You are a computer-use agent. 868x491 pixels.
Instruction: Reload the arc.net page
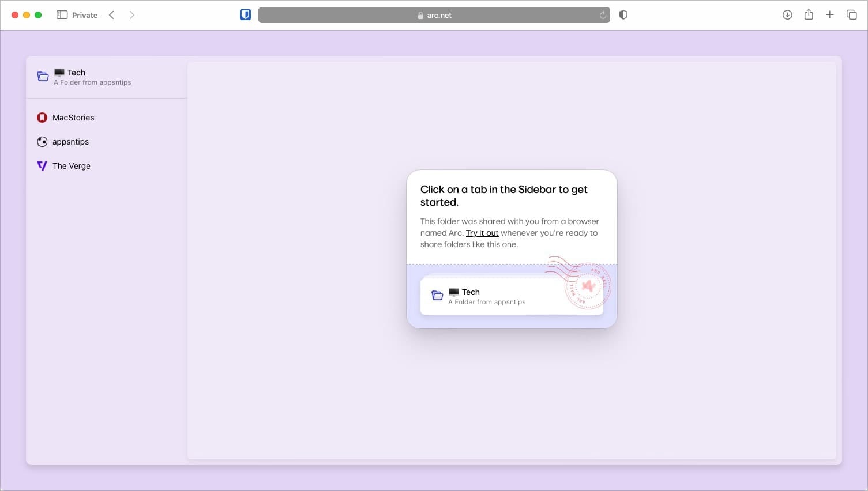coord(602,15)
